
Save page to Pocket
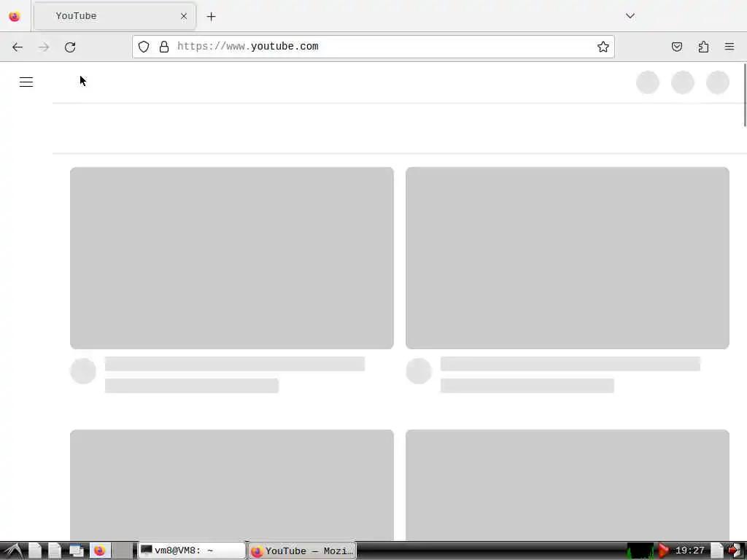coord(676,47)
